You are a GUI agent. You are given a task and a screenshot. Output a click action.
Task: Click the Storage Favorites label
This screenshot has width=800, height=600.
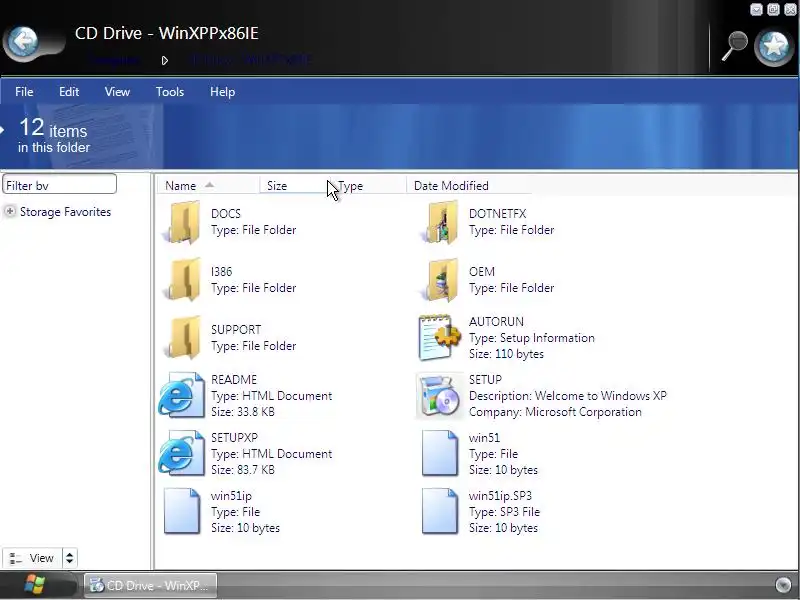[x=65, y=212]
